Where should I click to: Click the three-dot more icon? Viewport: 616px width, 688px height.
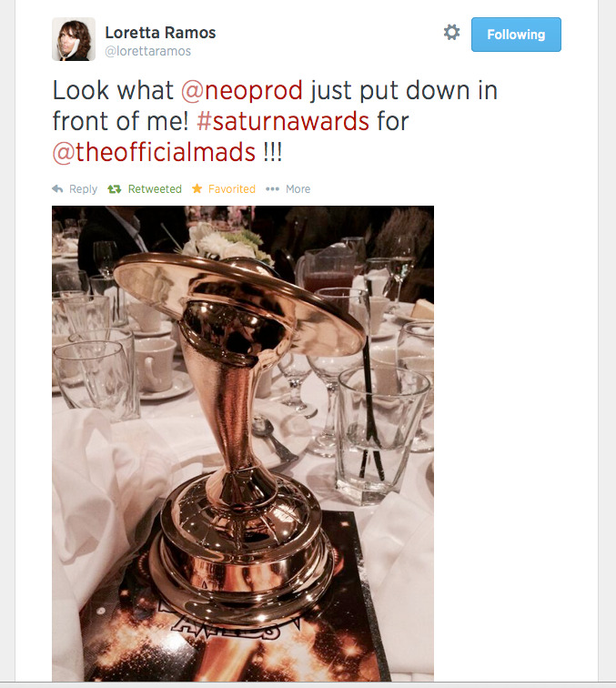272,189
